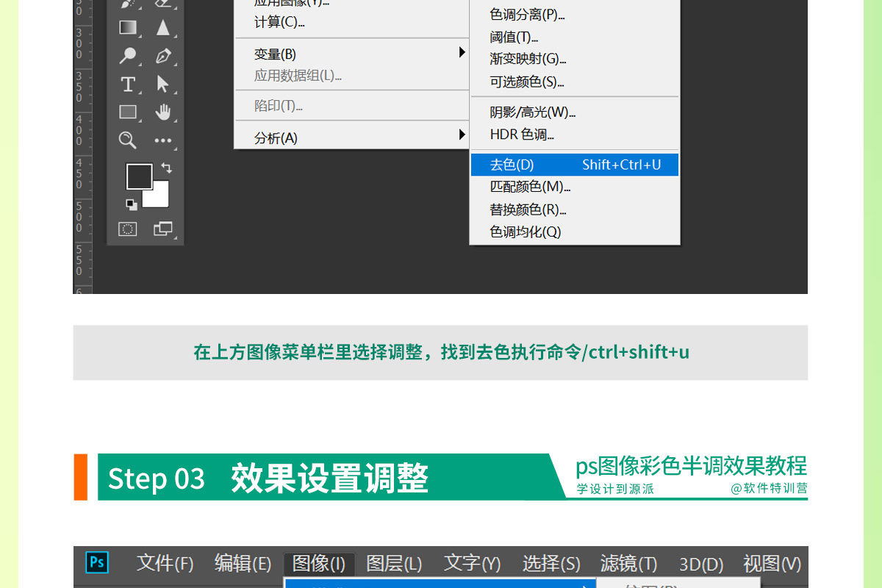The width and height of the screenshot is (882, 588).
Task: Select the Hand tool
Action: 163,112
